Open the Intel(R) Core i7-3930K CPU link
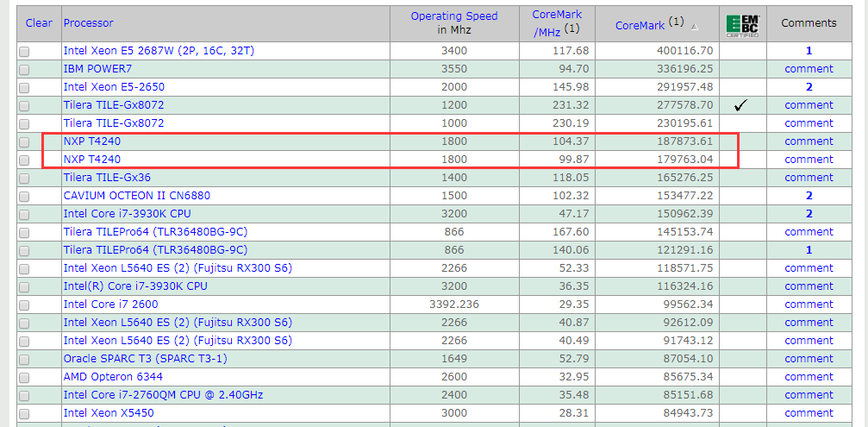The image size is (868, 427). pos(135,286)
